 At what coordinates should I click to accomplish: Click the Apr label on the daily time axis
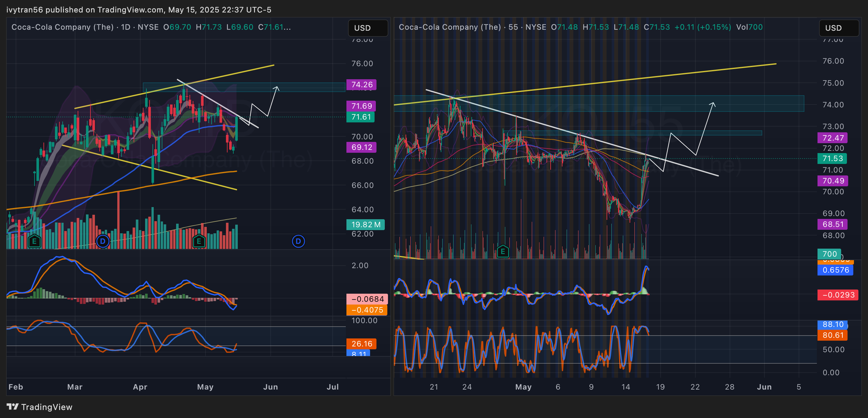click(x=140, y=387)
